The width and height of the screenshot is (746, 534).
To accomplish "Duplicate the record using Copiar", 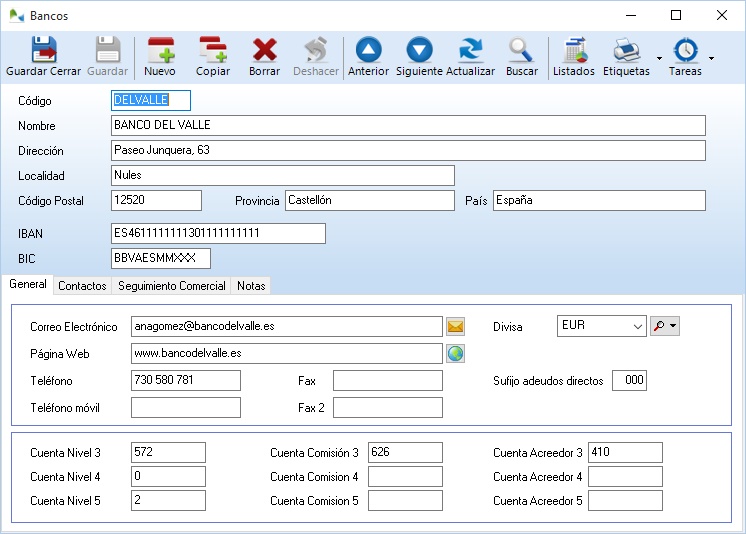I will pyautogui.click(x=213, y=57).
